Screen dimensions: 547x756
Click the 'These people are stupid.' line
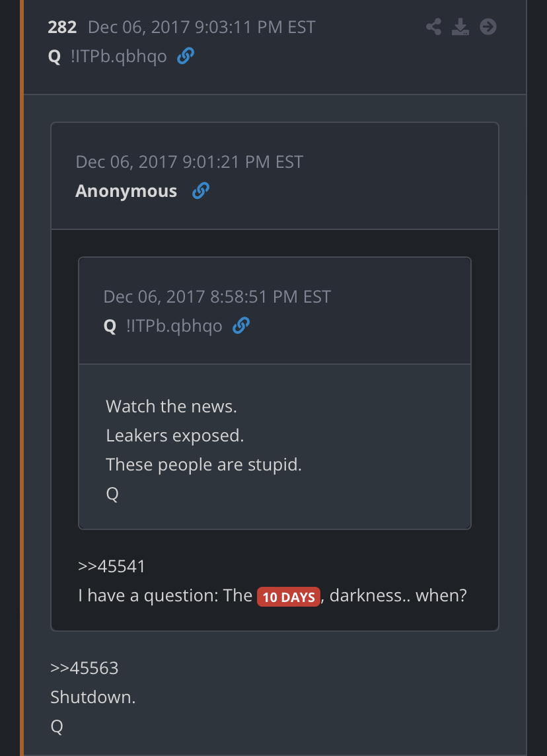click(x=204, y=465)
